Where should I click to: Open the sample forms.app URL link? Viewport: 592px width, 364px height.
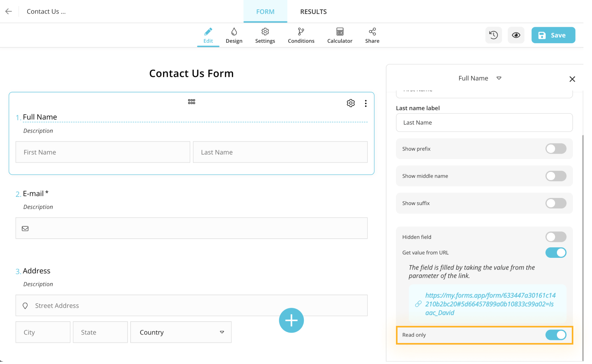coord(490,304)
